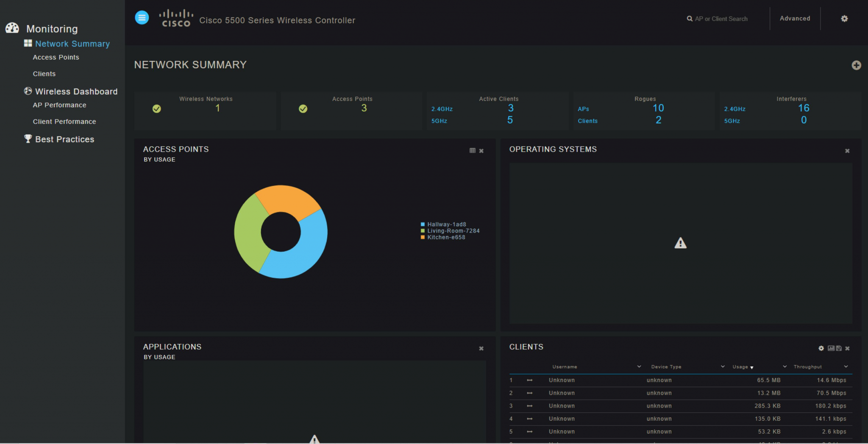Click the Monitoring dashboard gauge icon

point(12,28)
